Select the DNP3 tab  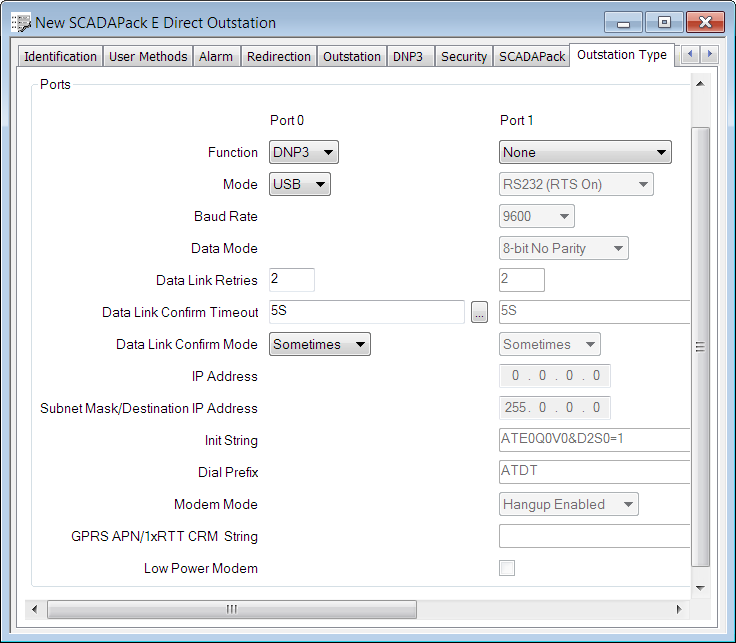[x=408, y=57]
